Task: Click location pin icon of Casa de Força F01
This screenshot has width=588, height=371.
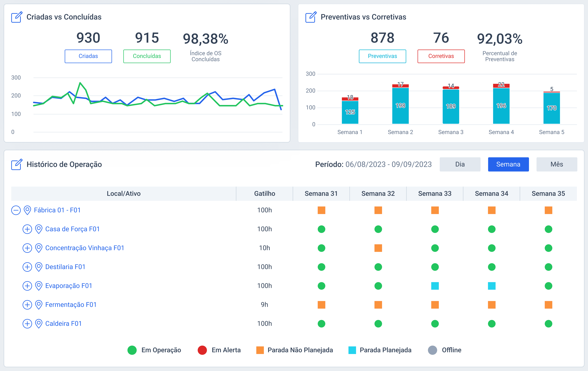Action: coord(39,229)
